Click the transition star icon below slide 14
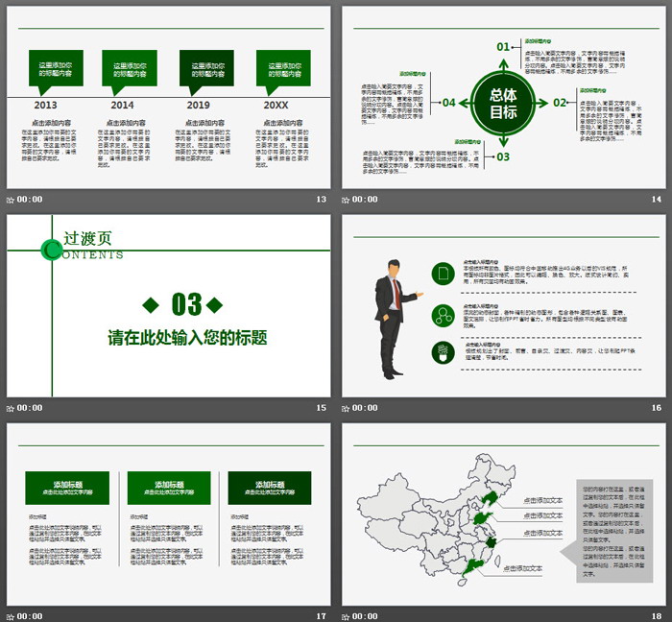This screenshot has width=672, height=622. pos(347,200)
